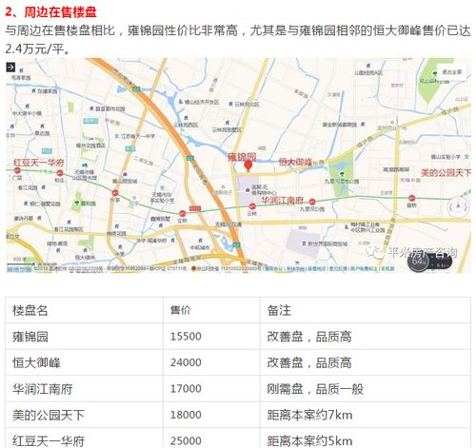Click the 2.4万元/平 text in the paragraph
Screen dimensions: 476x448
click(x=34, y=49)
